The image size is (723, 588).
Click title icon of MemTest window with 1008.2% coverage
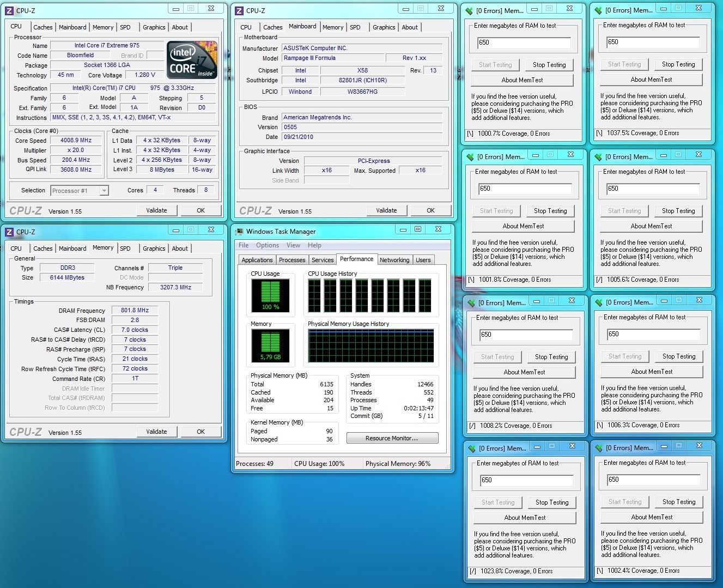(x=471, y=303)
